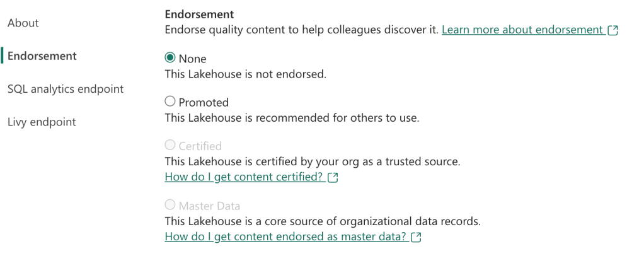
Task: Switch to the Endorsement tab
Action: (42, 56)
